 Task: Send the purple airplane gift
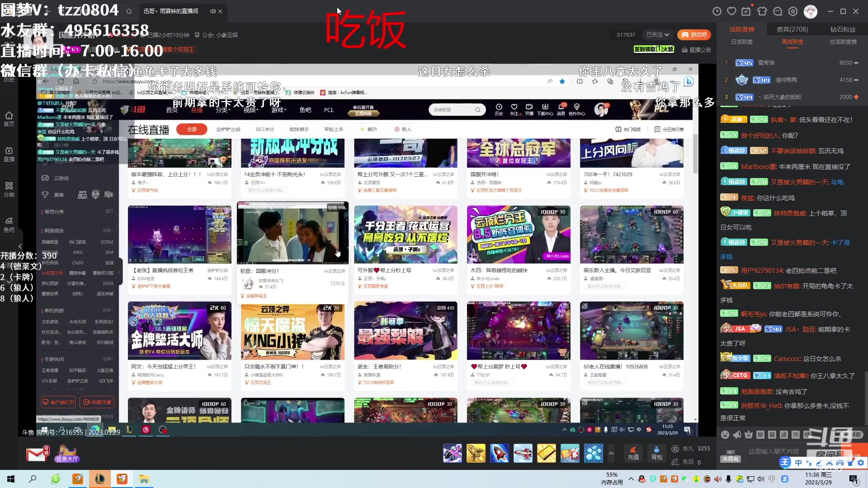tap(453, 453)
